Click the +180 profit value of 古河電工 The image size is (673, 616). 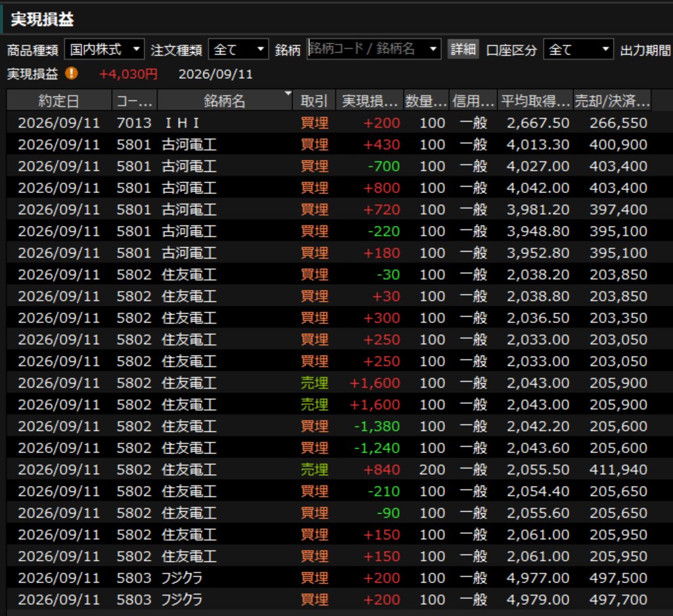point(381,253)
